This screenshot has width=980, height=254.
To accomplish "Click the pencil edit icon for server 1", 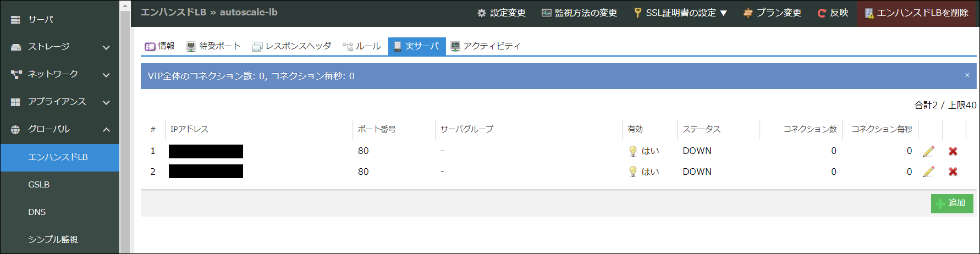I will click(929, 151).
